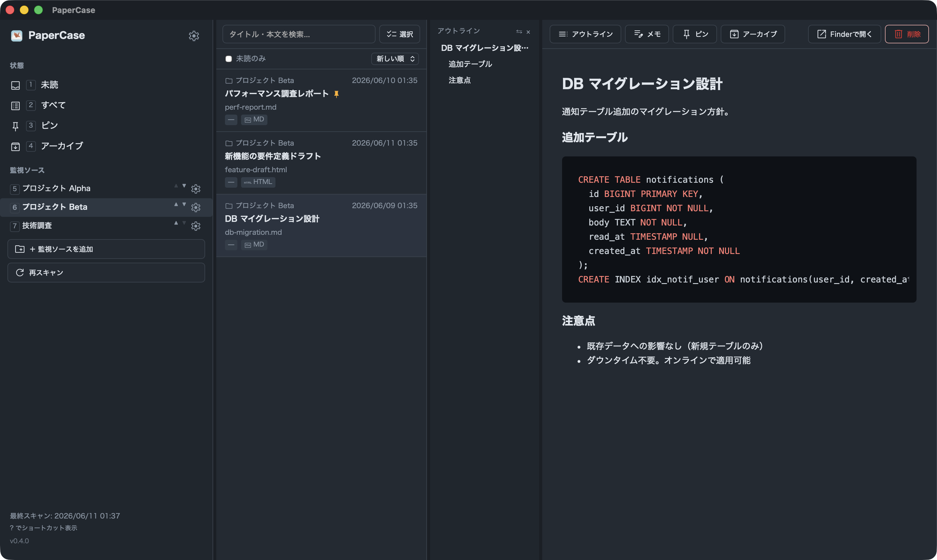Pin document with ピン toolbar button
937x560 pixels.
tap(695, 34)
